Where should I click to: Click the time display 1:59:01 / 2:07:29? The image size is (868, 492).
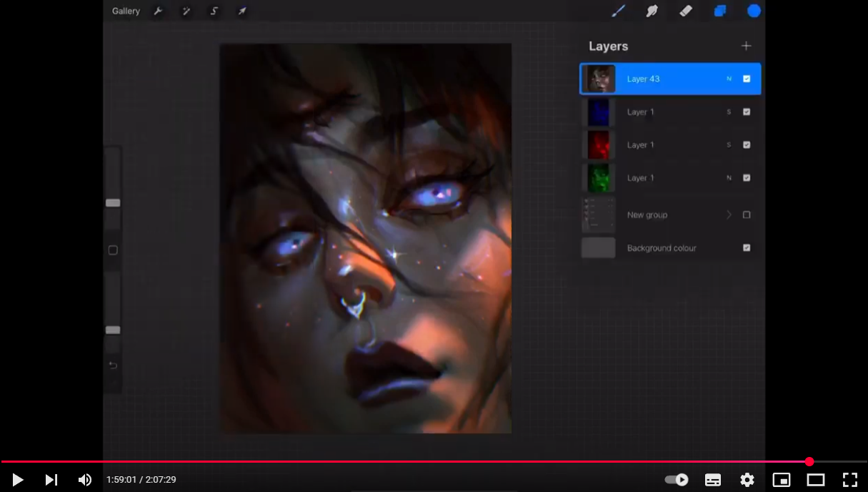(x=141, y=480)
